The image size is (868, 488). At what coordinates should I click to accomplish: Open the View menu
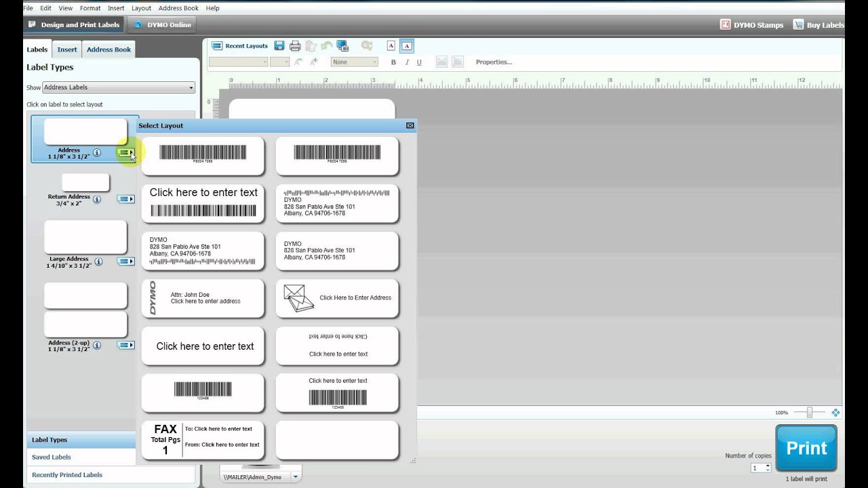tap(65, 8)
